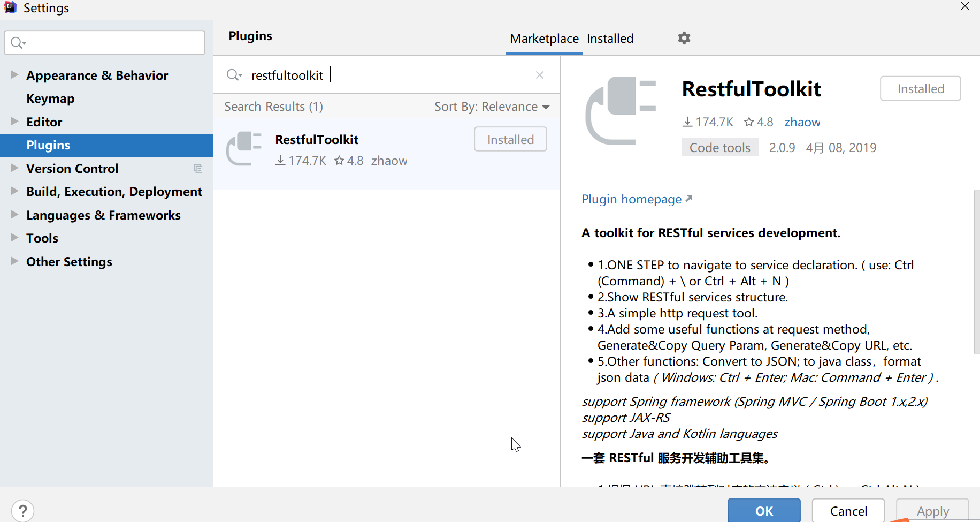980x522 pixels.
Task: Click zhaow author name in result row
Action: [389, 161]
